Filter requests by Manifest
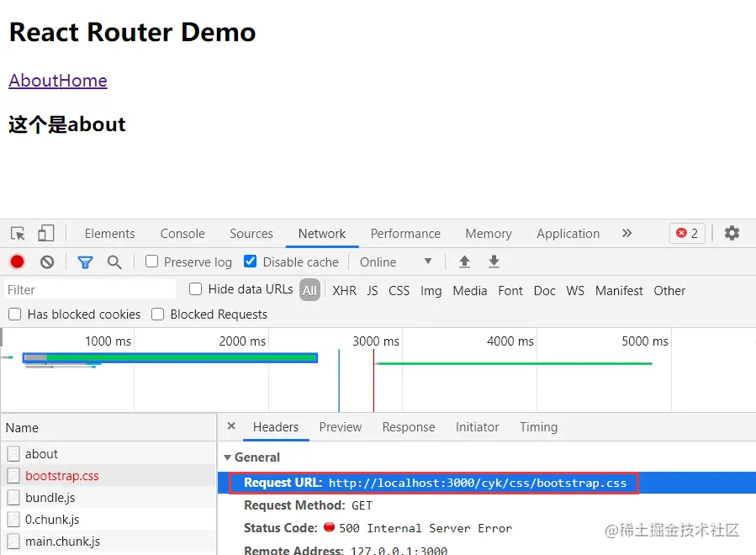Viewport: 756px width, 555px height. click(x=619, y=291)
